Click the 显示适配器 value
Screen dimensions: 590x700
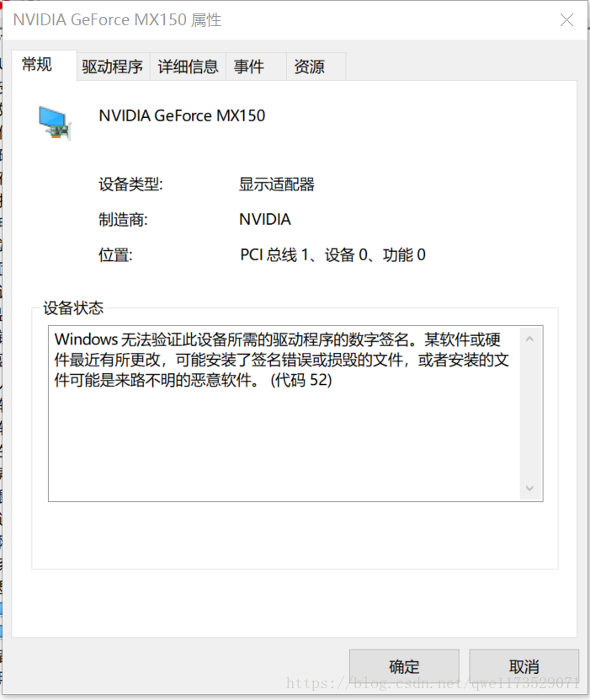pos(277,184)
